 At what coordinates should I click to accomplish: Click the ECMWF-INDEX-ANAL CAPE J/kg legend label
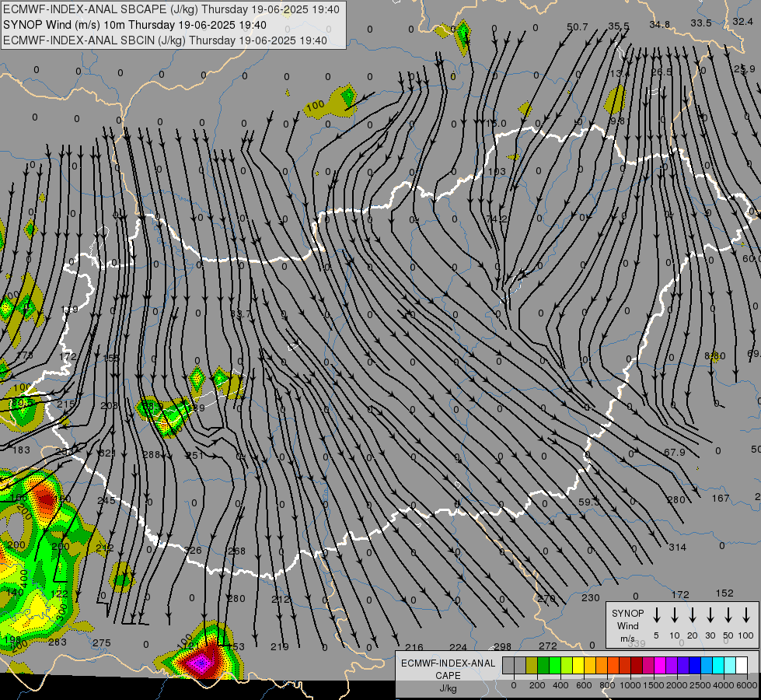pyautogui.click(x=448, y=675)
